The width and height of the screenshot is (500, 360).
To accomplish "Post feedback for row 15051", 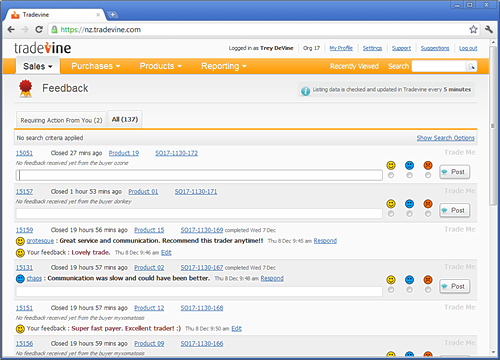I will 454,172.
